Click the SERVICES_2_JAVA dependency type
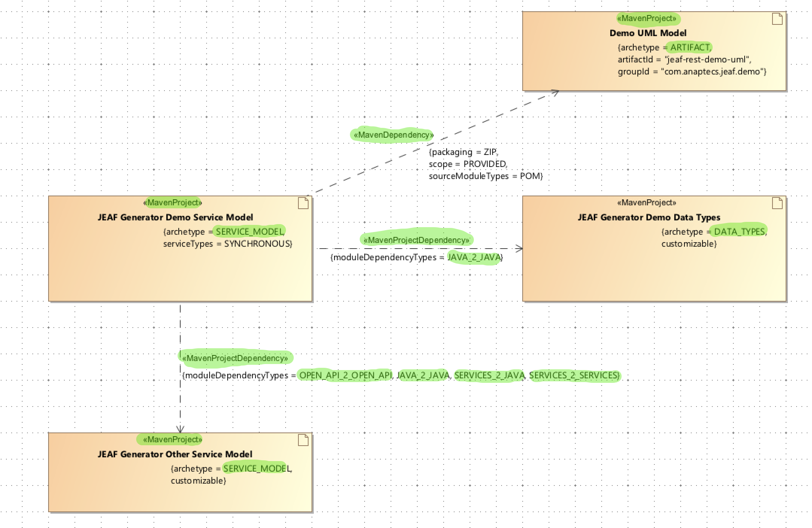 [x=489, y=375]
